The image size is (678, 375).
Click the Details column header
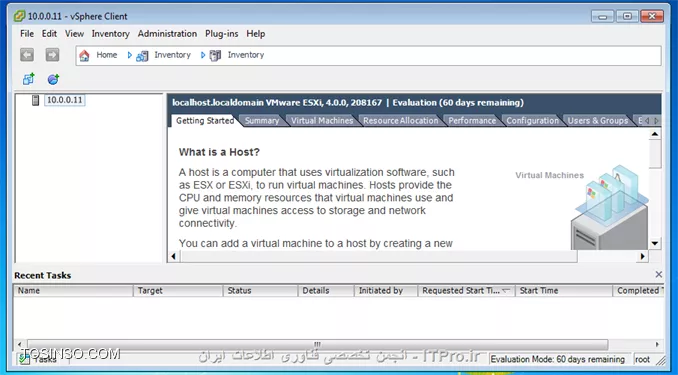(x=326, y=291)
